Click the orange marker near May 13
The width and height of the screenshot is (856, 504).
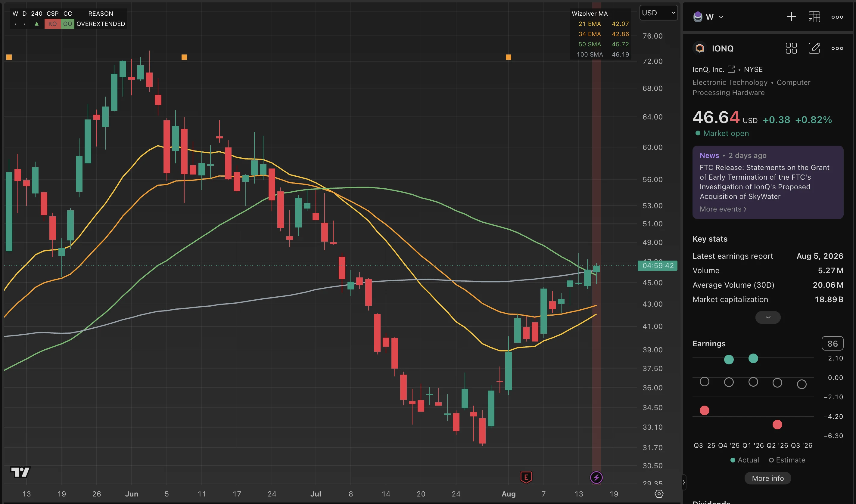pyautogui.click(x=9, y=57)
